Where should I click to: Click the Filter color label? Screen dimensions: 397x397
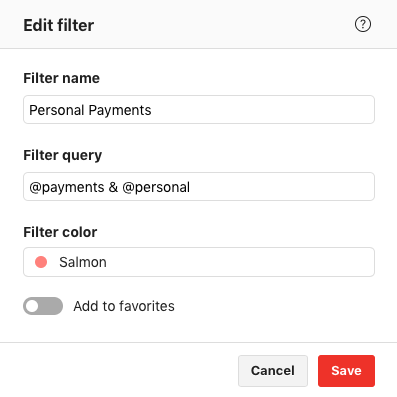60,232
